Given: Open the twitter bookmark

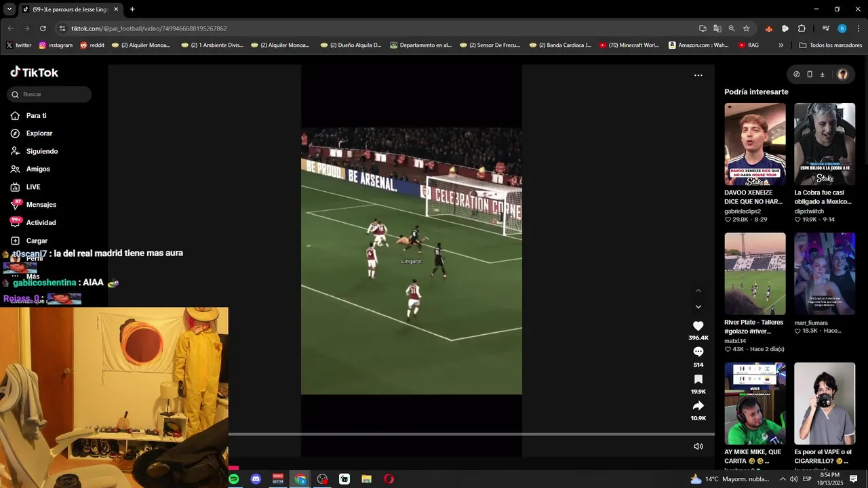Looking at the screenshot, I should tap(19, 45).
